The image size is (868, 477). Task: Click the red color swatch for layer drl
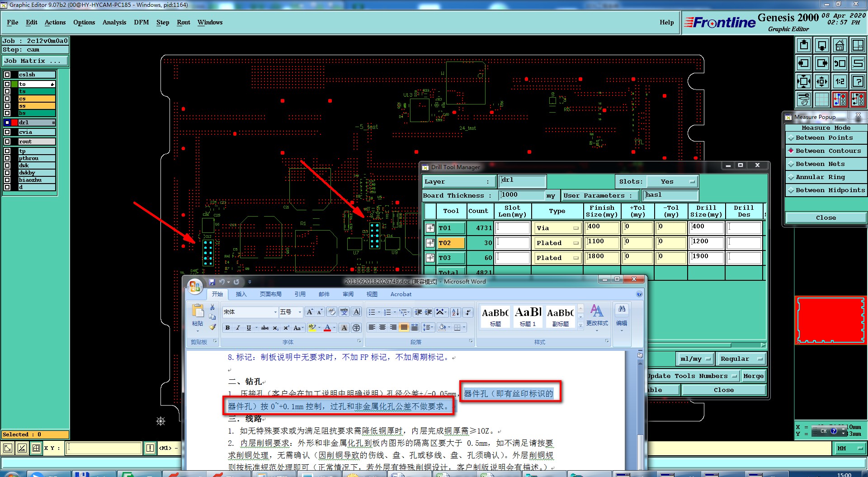tap(15, 123)
